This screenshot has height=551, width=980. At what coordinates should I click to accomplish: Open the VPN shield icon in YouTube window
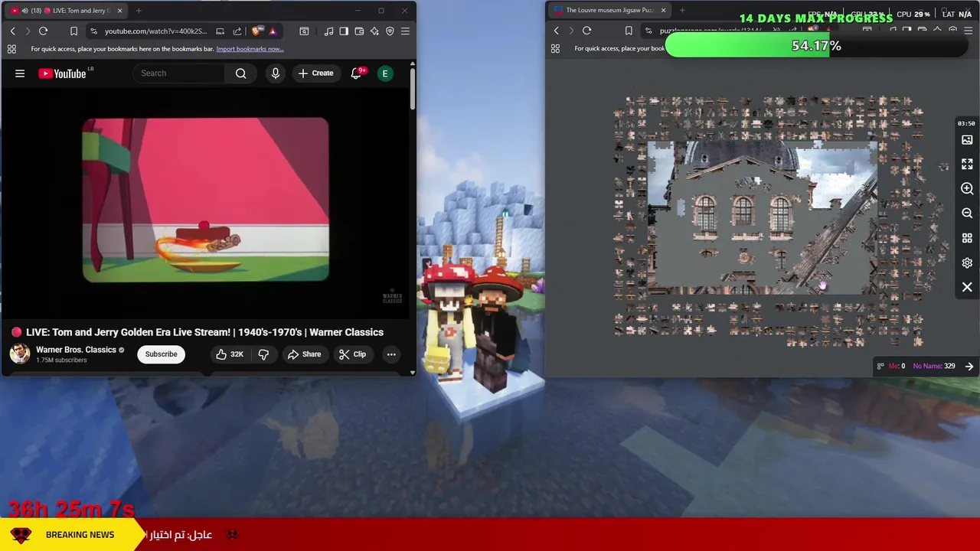coord(390,31)
